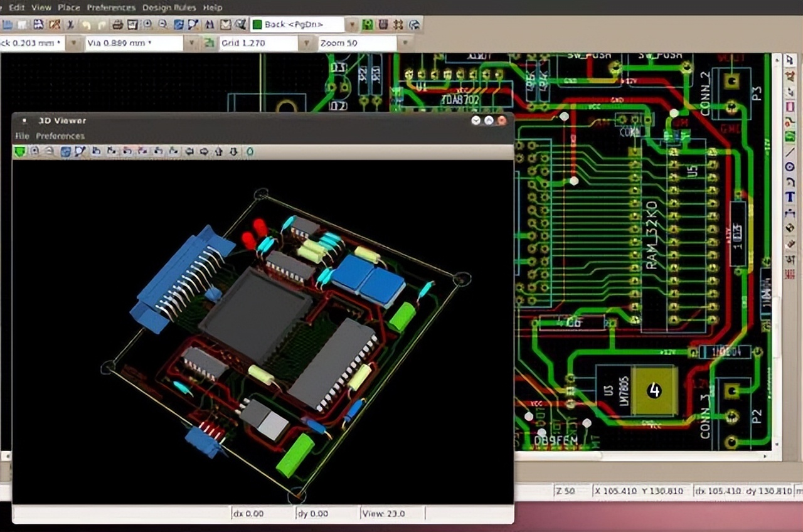Image resolution: width=803 pixels, height=532 pixels.
Task: Open the Back layer selector dropdown
Action: (352, 24)
